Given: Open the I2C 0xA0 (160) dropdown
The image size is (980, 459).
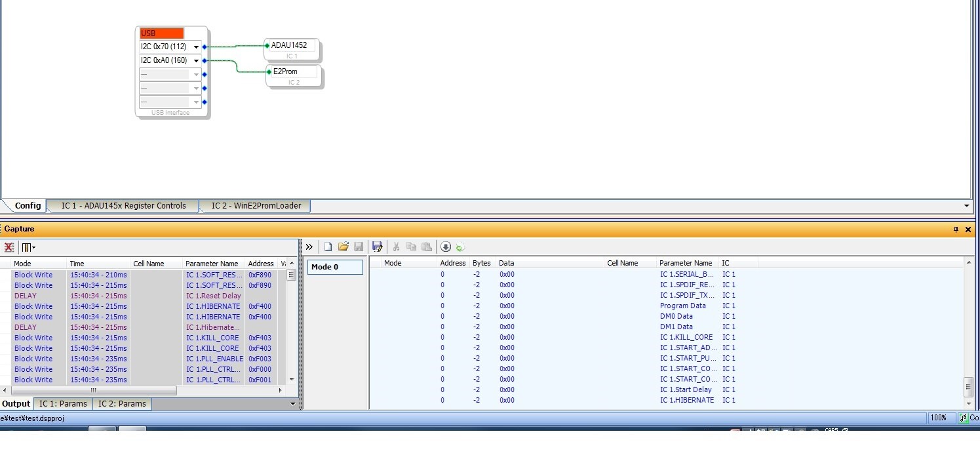Looking at the screenshot, I should (x=196, y=61).
